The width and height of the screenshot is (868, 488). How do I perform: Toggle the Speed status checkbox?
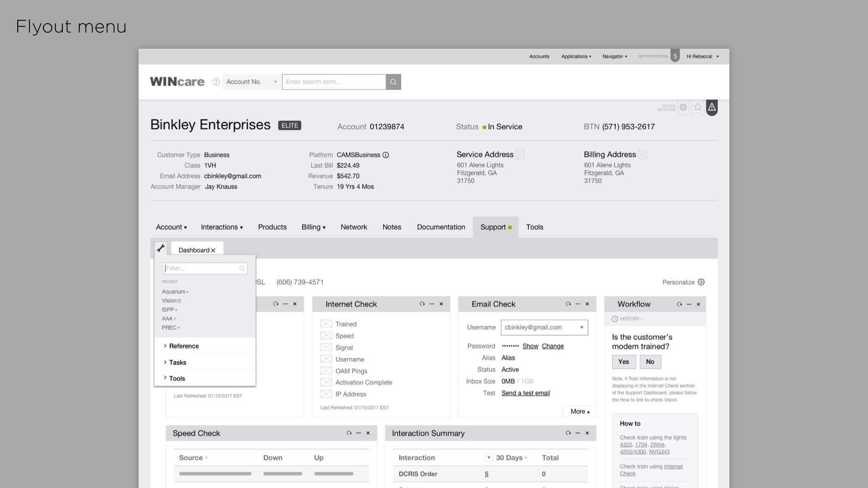(326, 336)
